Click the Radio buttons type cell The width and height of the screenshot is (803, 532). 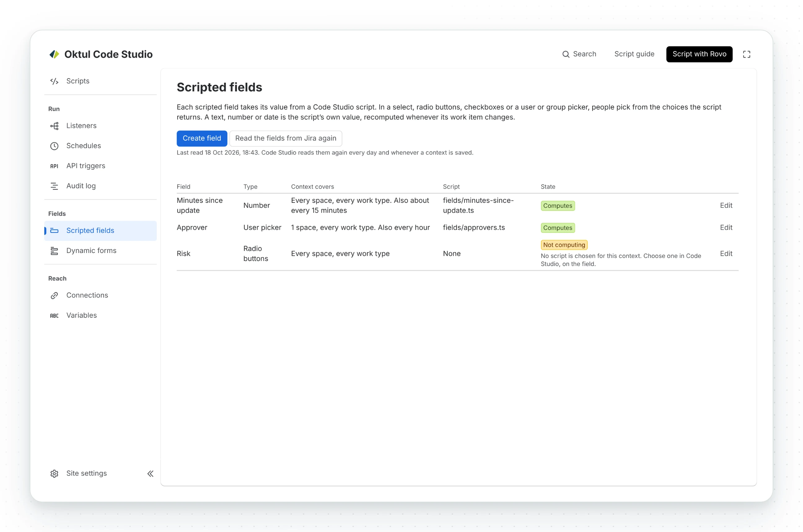(x=256, y=254)
